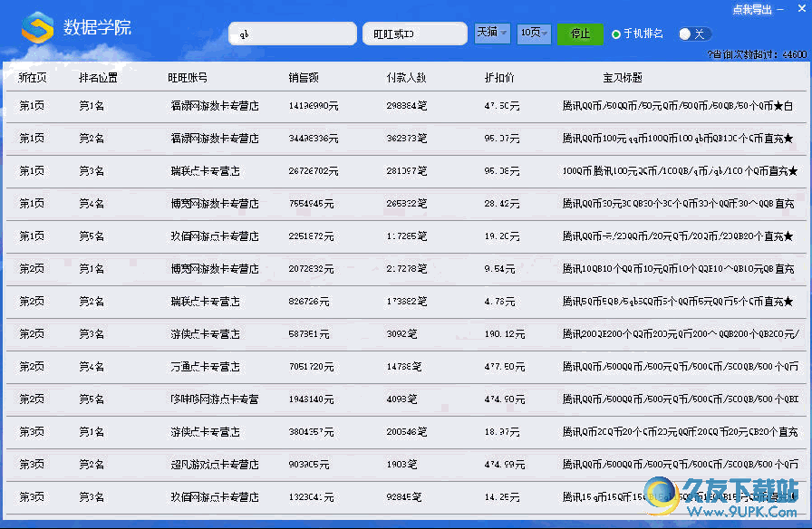Select sales value 9033C5元
Image resolution: width=812 pixels, height=529 pixels.
point(309,465)
